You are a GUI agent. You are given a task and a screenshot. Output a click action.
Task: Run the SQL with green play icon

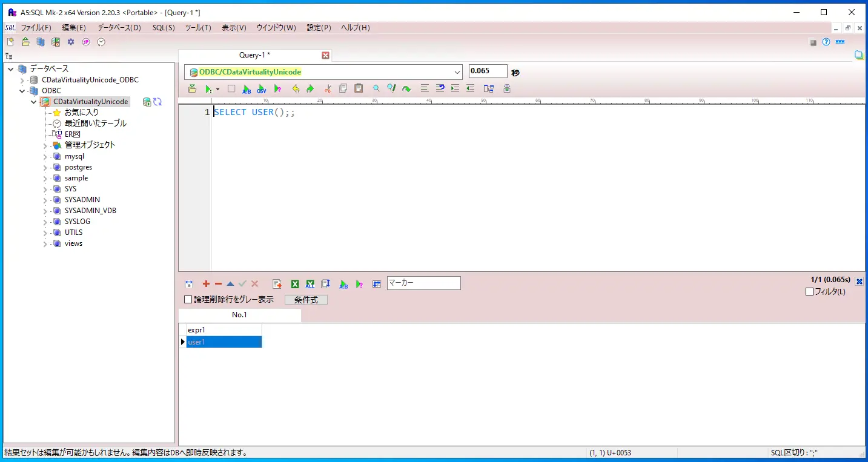(x=208, y=89)
